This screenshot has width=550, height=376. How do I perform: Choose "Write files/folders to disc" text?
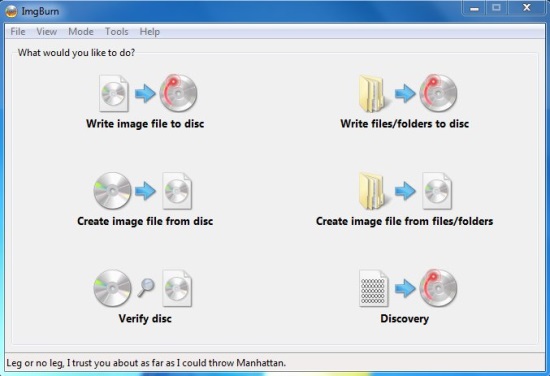[x=404, y=124]
